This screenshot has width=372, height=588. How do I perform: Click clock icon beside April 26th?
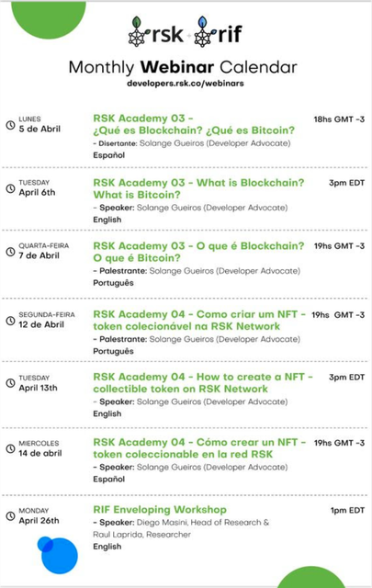tap(10, 516)
